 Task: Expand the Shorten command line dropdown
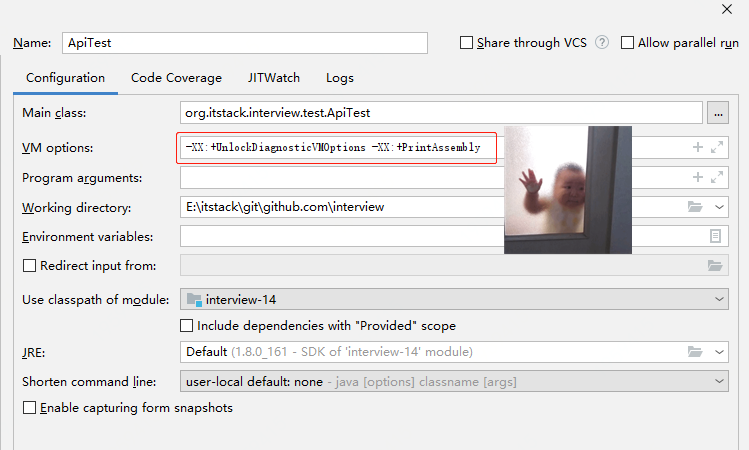click(455, 382)
